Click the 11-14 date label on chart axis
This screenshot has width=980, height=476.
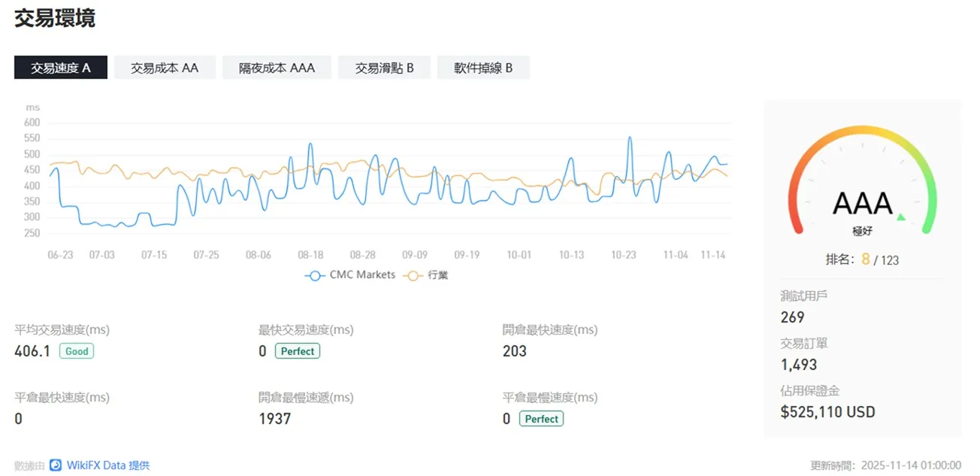tap(713, 255)
